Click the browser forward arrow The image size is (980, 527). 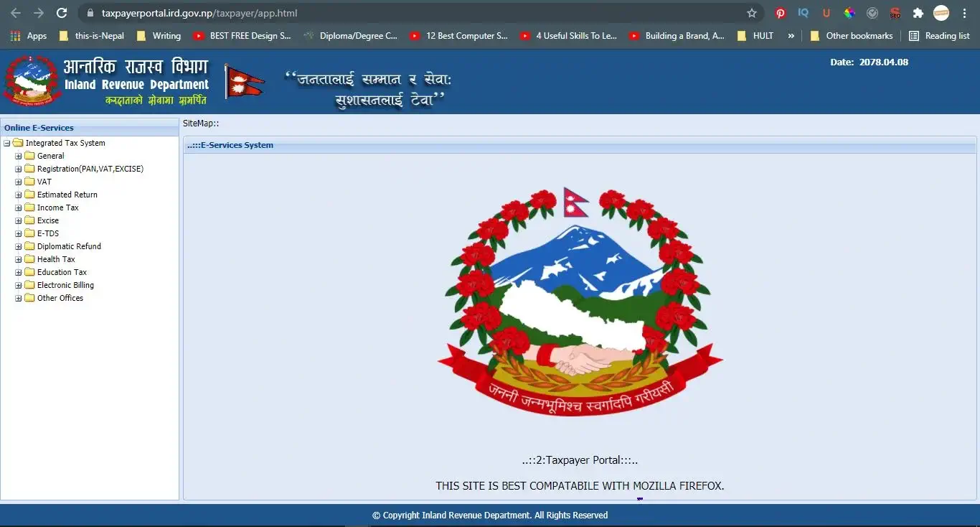(x=39, y=13)
